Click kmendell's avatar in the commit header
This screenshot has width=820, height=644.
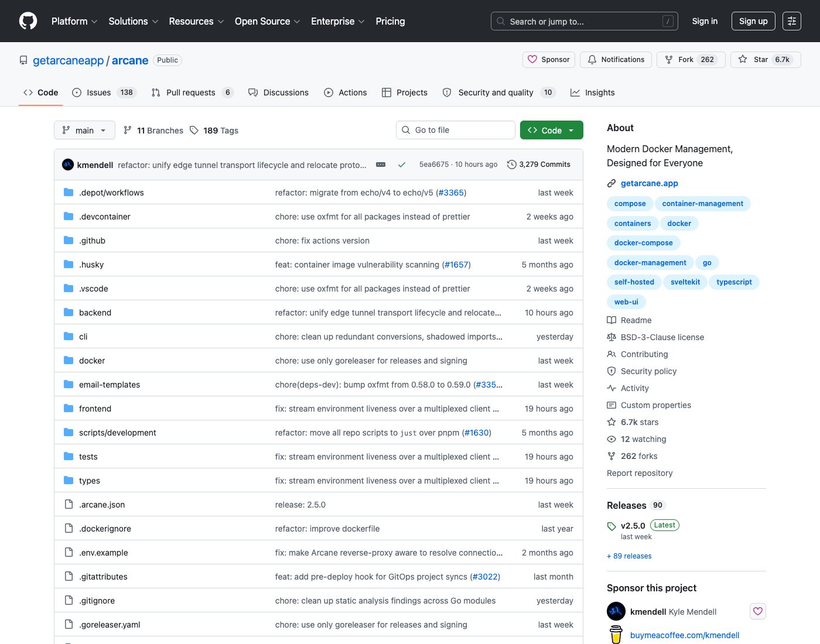pyautogui.click(x=68, y=165)
